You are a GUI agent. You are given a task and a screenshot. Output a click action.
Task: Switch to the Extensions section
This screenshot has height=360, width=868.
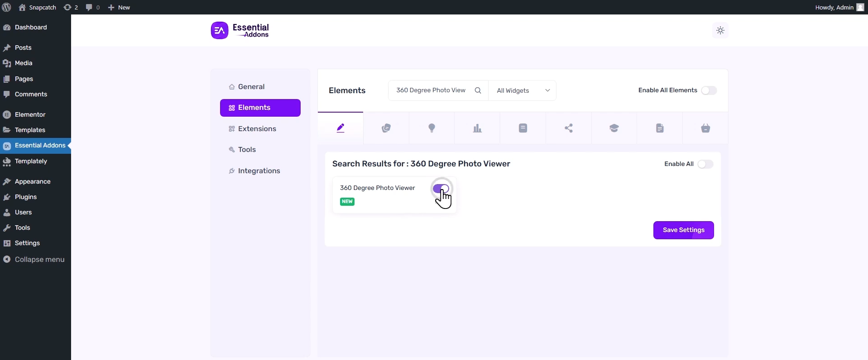point(257,129)
